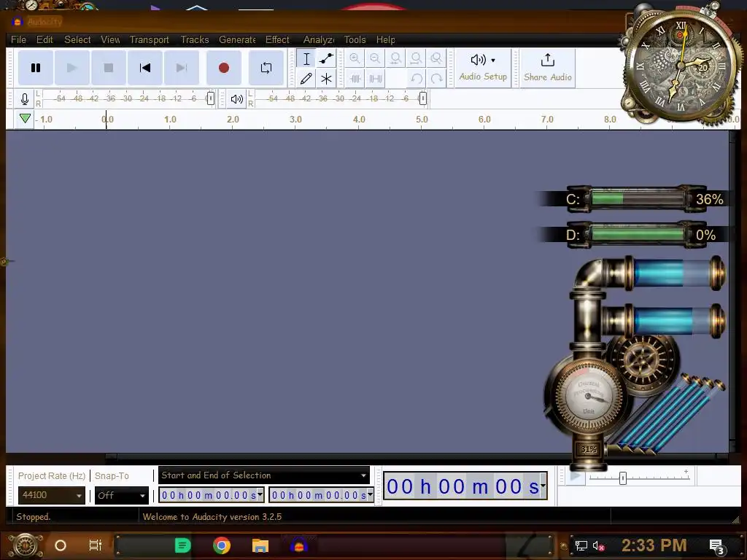Select the pencil Draw tool
The image size is (747, 560).
(x=306, y=79)
